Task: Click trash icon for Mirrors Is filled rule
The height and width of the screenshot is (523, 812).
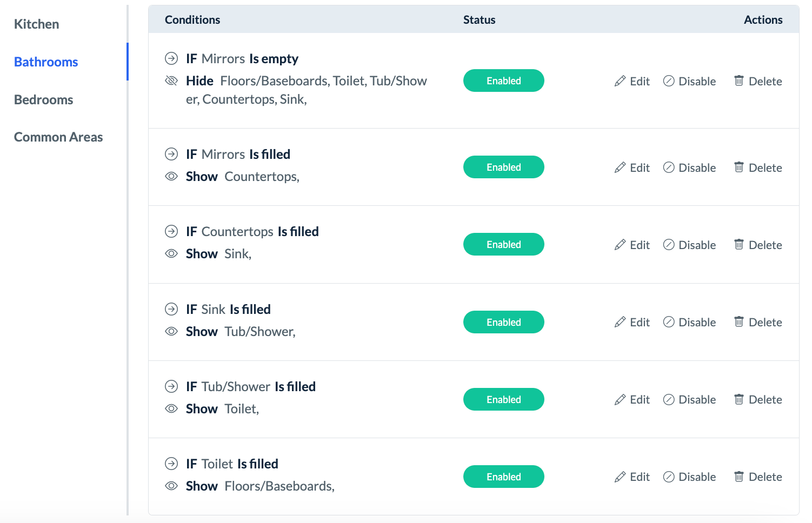Action: click(x=739, y=167)
